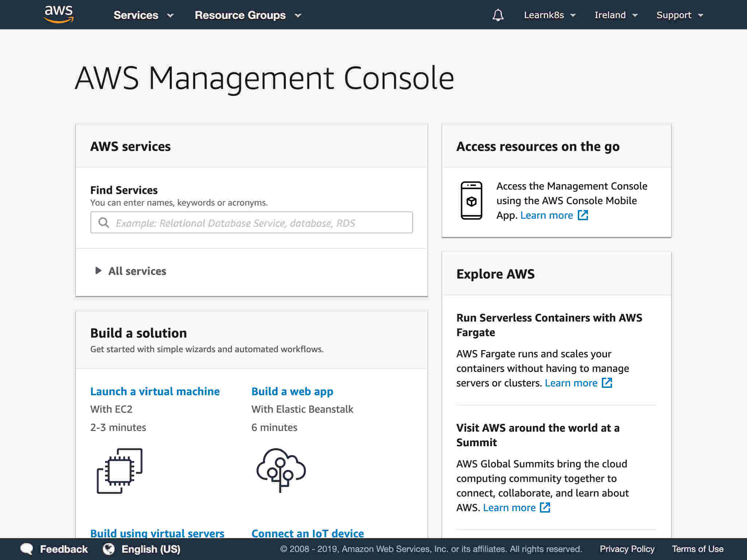Open Connect an IoT device link
The height and width of the screenshot is (560, 747).
click(307, 533)
